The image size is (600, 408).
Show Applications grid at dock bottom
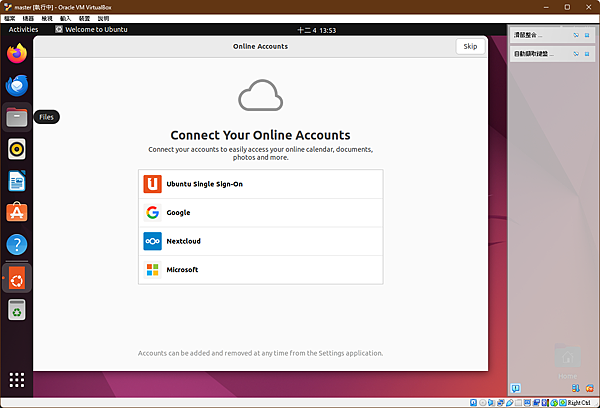tap(17, 380)
